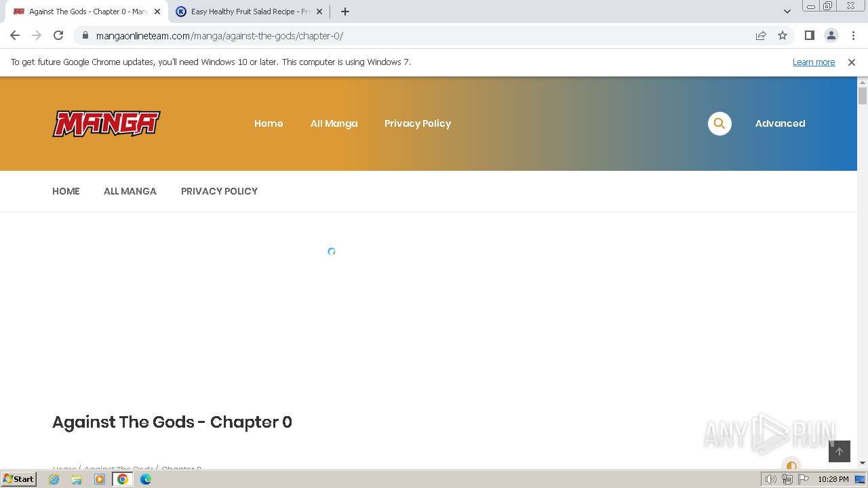Click the scroll-to-top arrow button

pyautogui.click(x=840, y=451)
